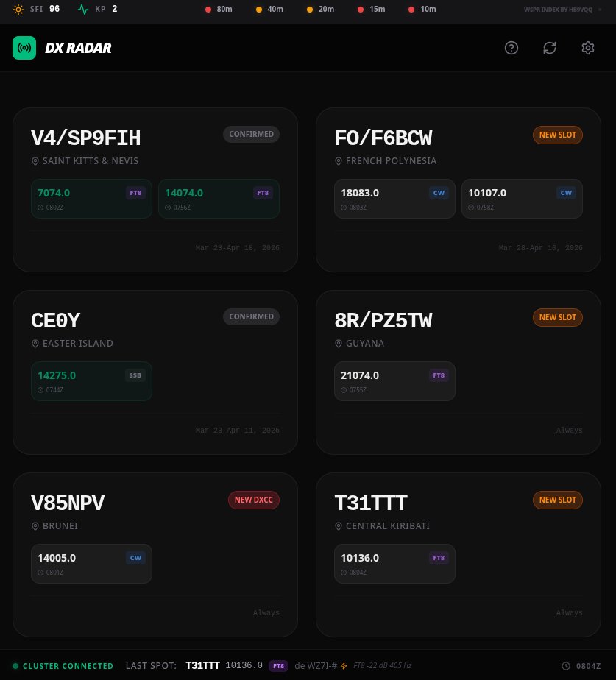Select the 80m band indicator
Screen dimensions: 616x680
point(219,9)
